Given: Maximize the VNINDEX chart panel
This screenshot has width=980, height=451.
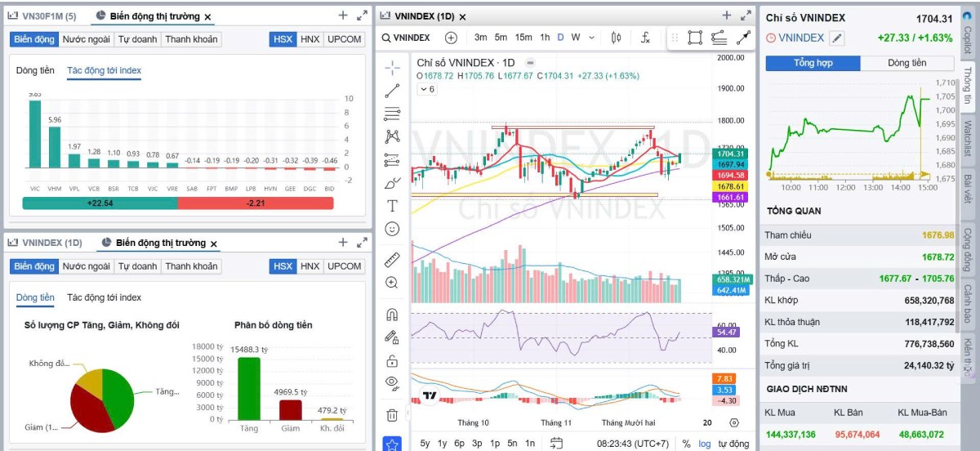Looking at the screenshot, I should pyautogui.click(x=746, y=15).
